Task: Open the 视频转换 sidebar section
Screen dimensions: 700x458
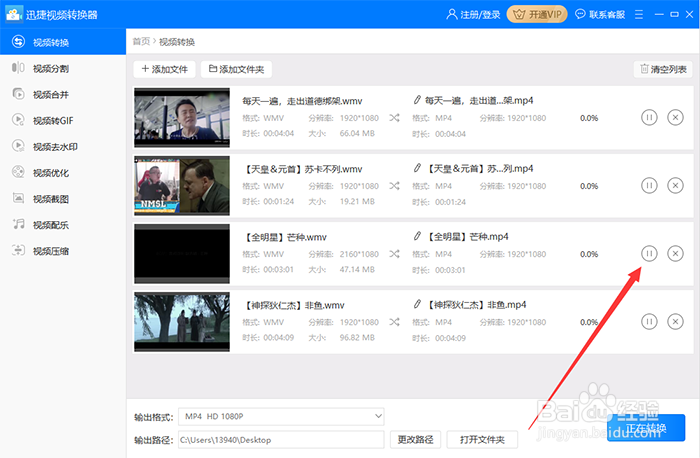Action: (62, 42)
